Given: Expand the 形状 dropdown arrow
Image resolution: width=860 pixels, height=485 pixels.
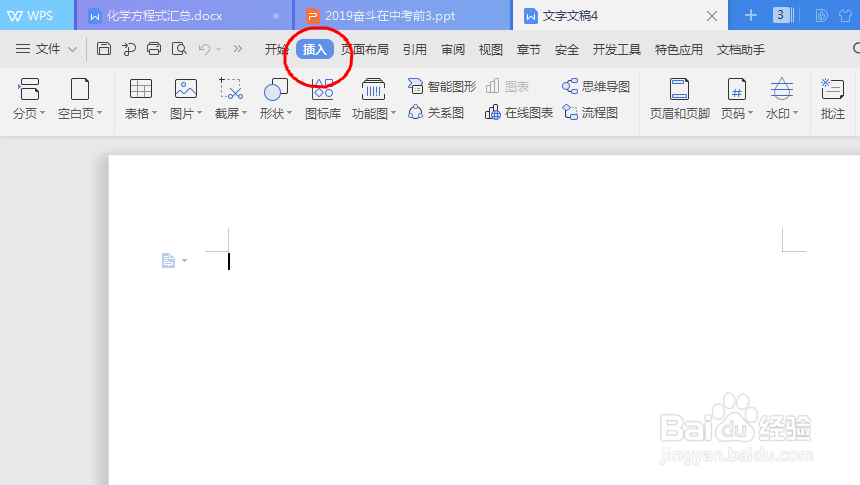Looking at the screenshot, I should pyautogui.click(x=290, y=113).
